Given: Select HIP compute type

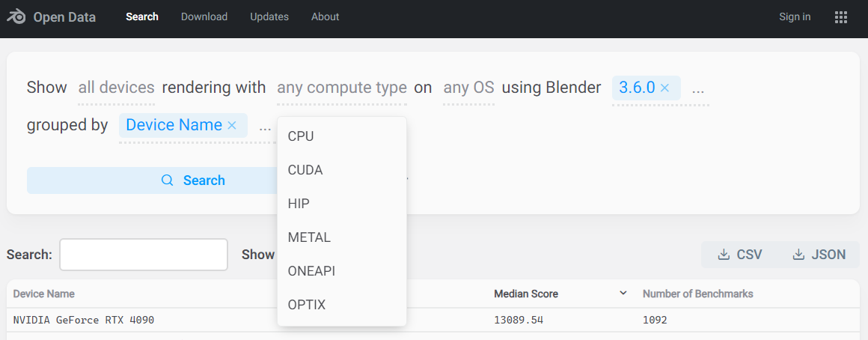Looking at the screenshot, I should click(341, 204).
